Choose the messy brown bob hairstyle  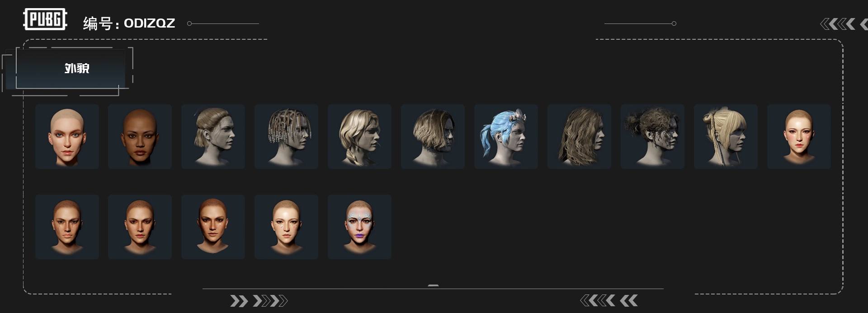(433, 136)
